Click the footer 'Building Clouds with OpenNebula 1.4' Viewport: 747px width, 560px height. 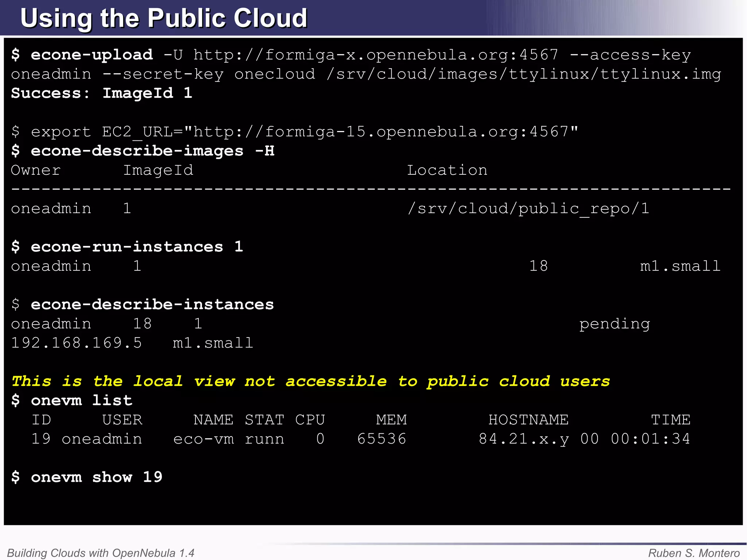pyautogui.click(x=101, y=553)
